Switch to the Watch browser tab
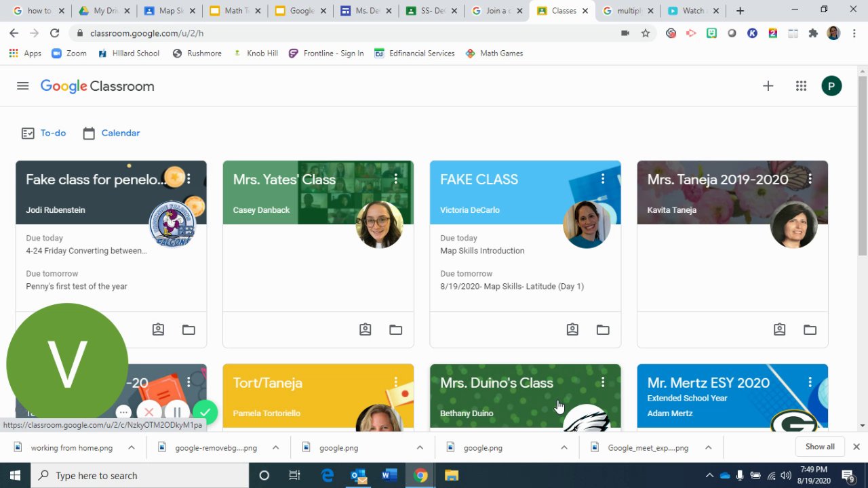The width and height of the screenshot is (868, 488). (692, 11)
